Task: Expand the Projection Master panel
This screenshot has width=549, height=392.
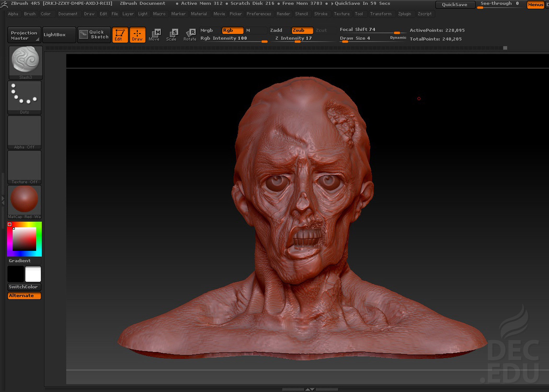Action: pos(24,35)
